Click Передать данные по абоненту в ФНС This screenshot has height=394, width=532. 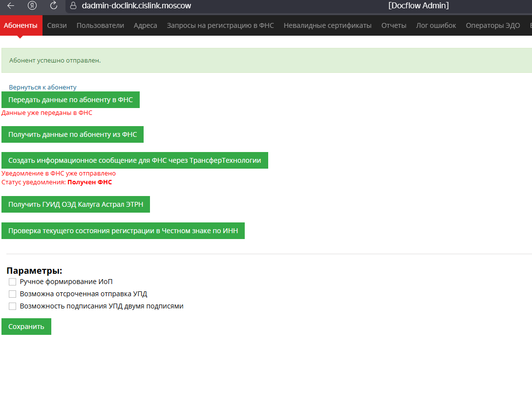70,100
